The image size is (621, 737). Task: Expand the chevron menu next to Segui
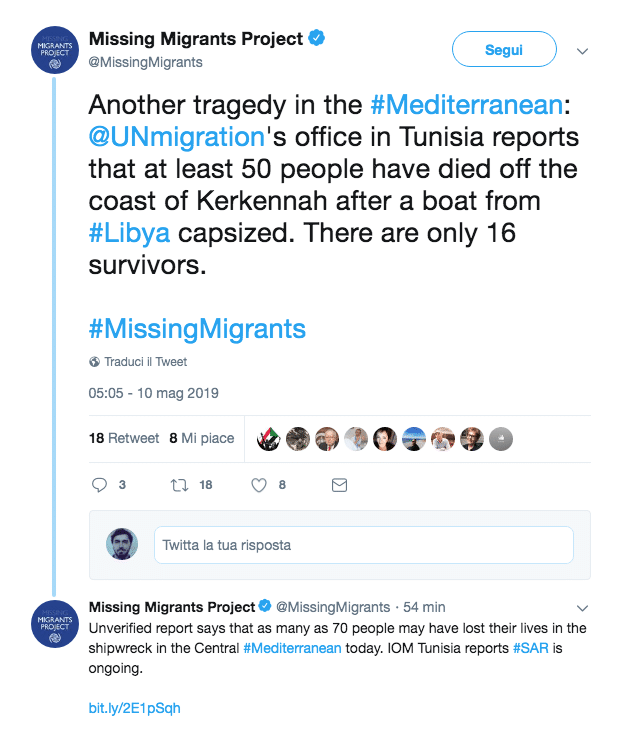pyautogui.click(x=583, y=51)
